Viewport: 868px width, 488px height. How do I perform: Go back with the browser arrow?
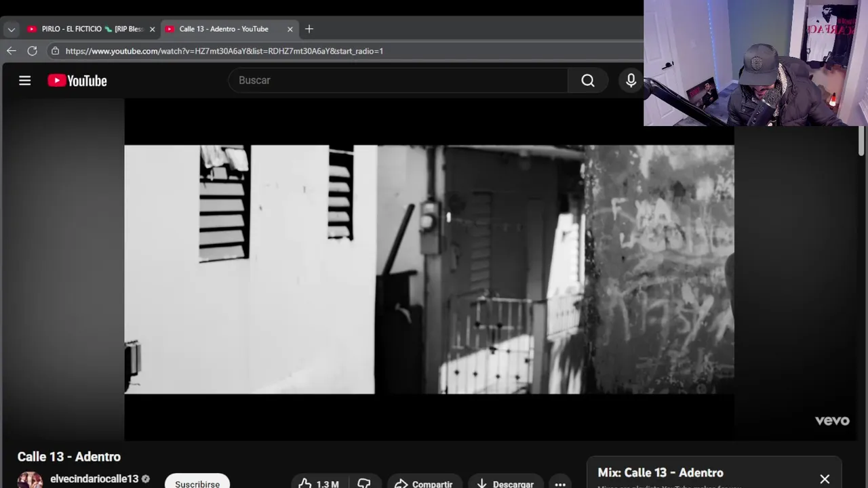(x=11, y=51)
